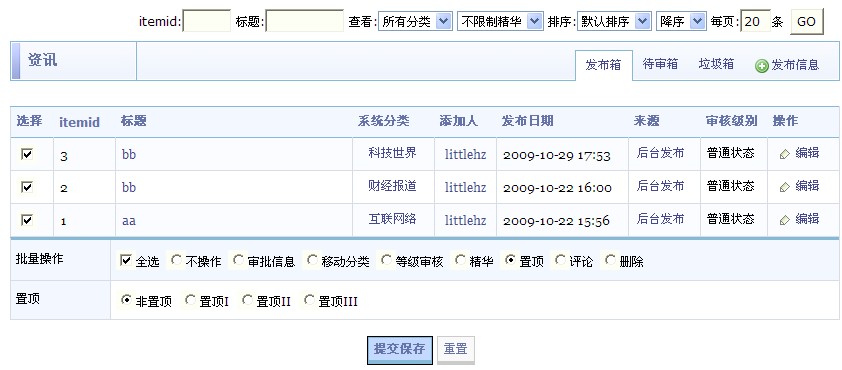Open the aa title link
Viewport: 842px width, 370px height.
[x=129, y=220]
